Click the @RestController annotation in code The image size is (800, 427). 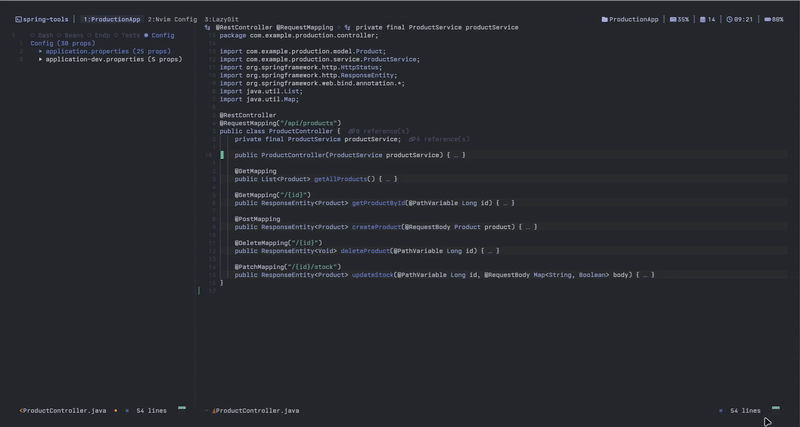click(x=248, y=115)
